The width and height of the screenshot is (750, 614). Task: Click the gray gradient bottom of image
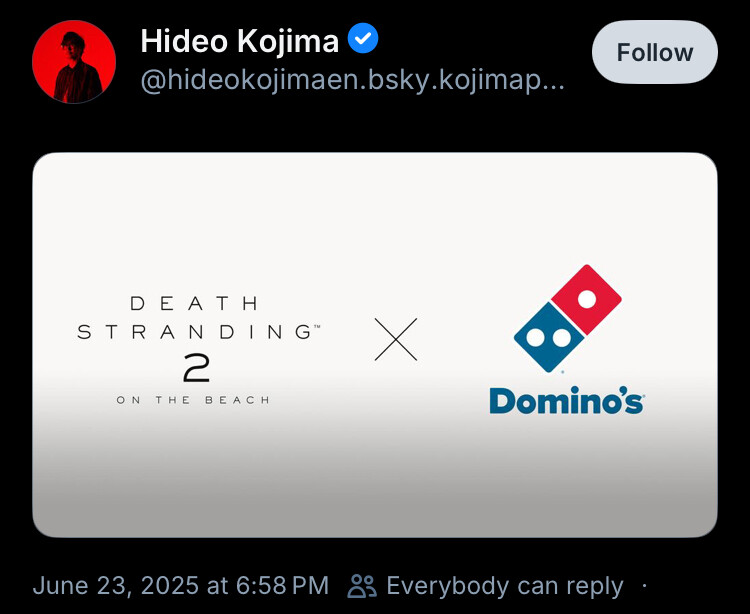click(x=375, y=488)
